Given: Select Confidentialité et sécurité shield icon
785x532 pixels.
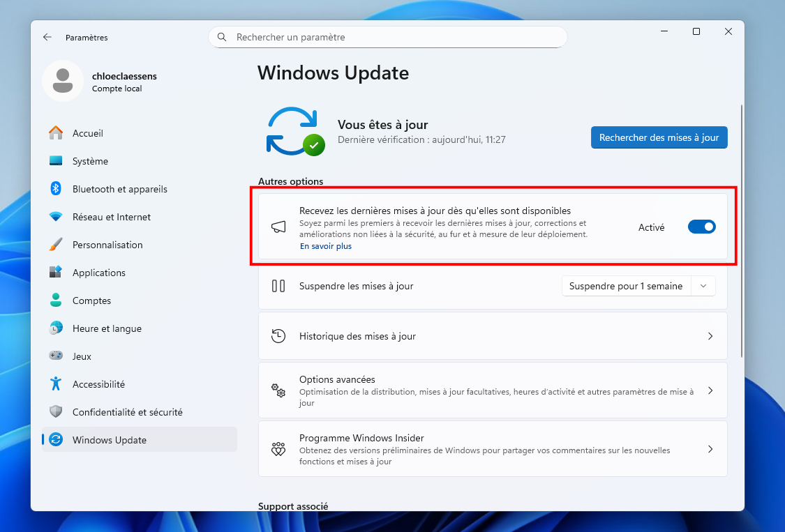Looking at the screenshot, I should click(x=56, y=412).
